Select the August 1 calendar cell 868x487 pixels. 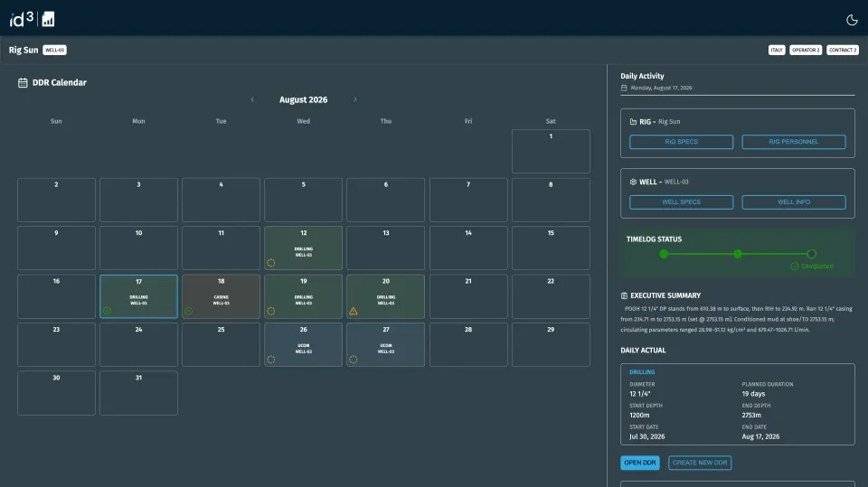point(551,152)
